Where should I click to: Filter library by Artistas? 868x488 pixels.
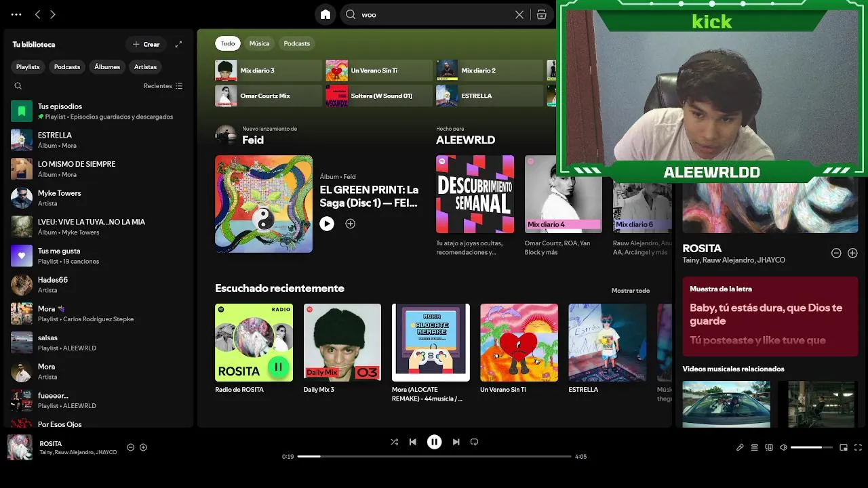pos(145,66)
